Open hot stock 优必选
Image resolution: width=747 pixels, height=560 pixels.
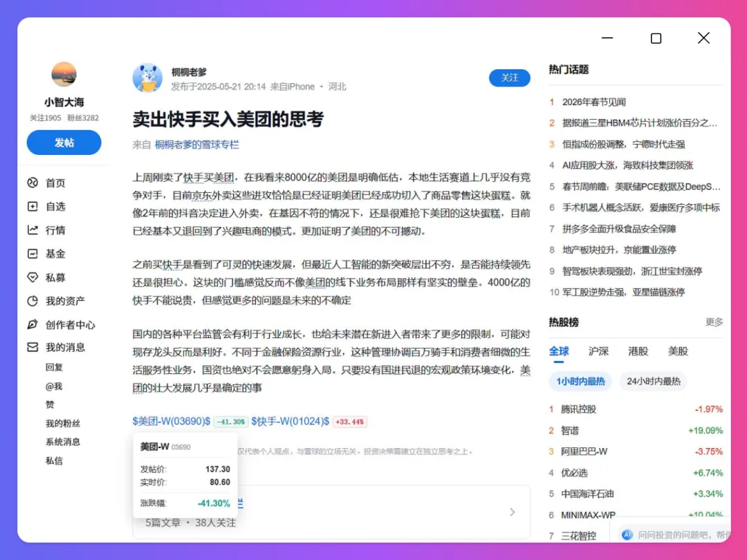pyautogui.click(x=574, y=473)
